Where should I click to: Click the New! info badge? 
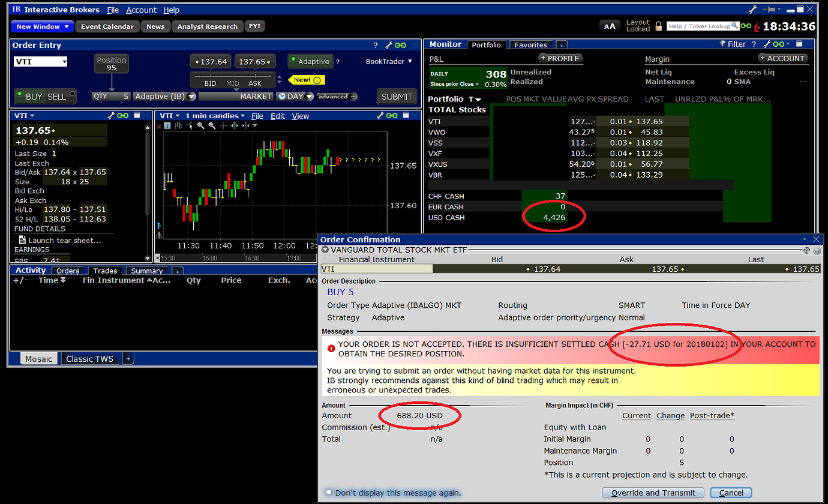(308, 80)
